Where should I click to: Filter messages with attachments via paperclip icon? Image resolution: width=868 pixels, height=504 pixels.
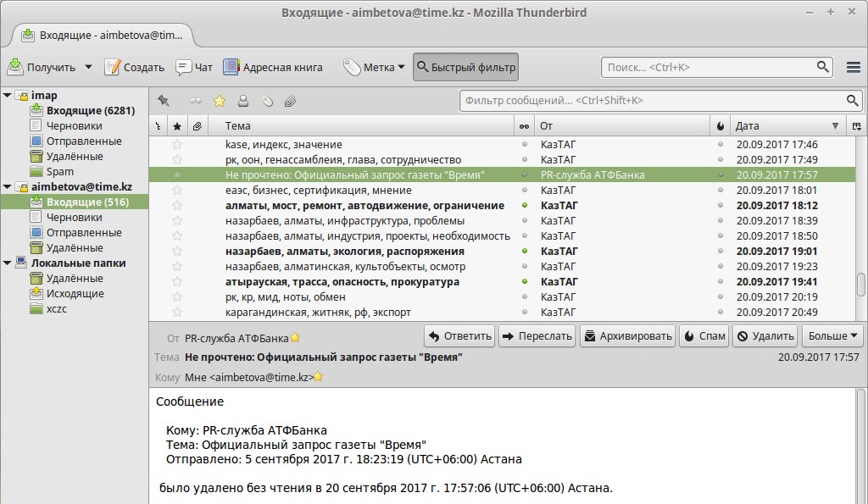pyautogui.click(x=290, y=101)
